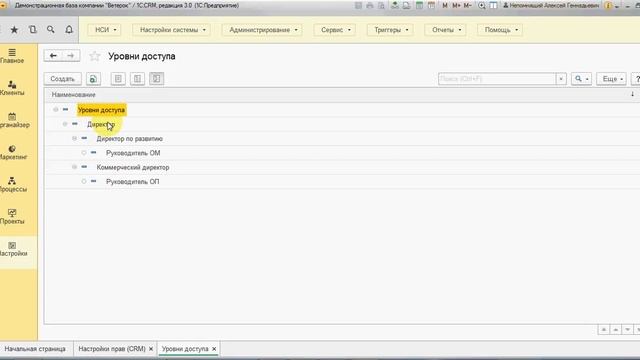Open the Процессы section in sidebar
Screen dimensions: 640x360
pyautogui.click(x=12, y=184)
